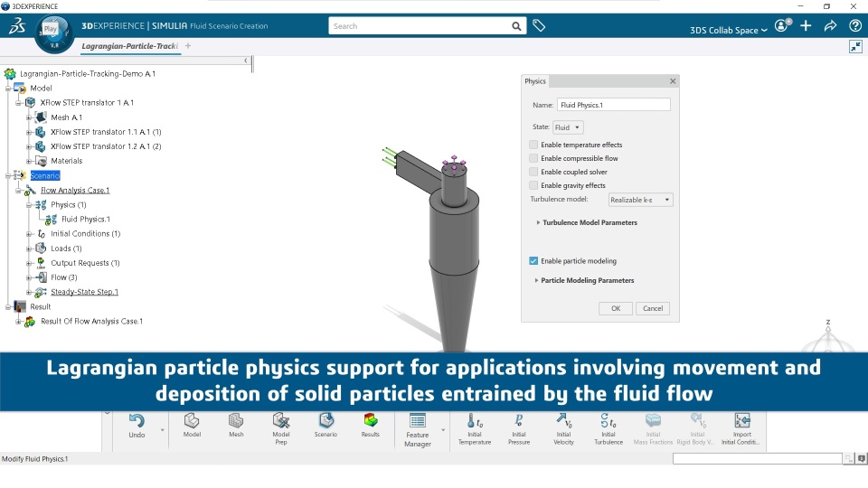The height and width of the screenshot is (488, 868).
Task: Select Lagrangian-Particle-Tracking-Demo A.1 root node
Action: [x=88, y=73]
